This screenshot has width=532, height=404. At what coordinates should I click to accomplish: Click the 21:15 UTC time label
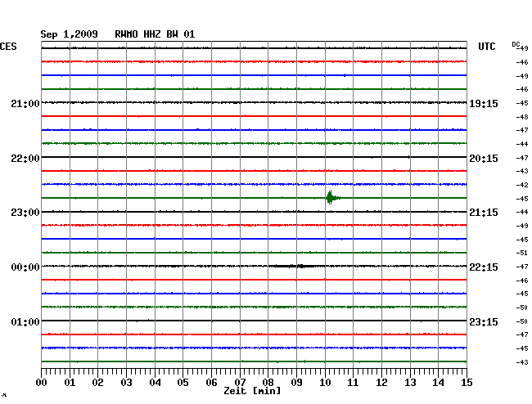pos(484,213)
